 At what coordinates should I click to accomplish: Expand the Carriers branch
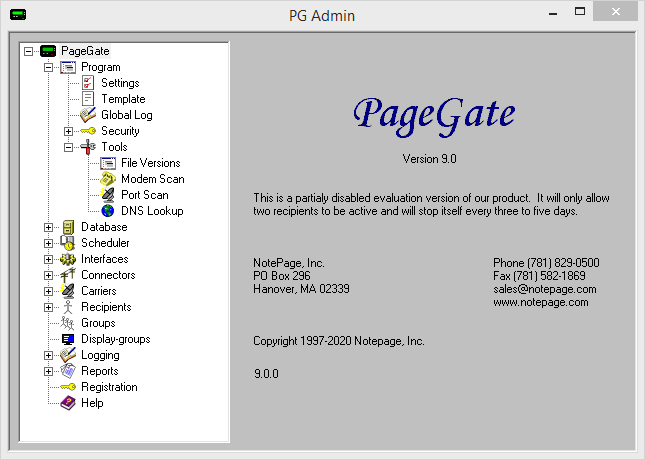[49, 291]
